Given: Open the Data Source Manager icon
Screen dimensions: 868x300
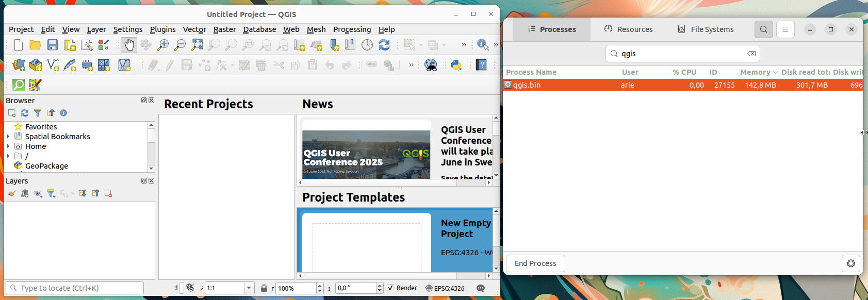Looking at the screenshot, I should (19, 65).
